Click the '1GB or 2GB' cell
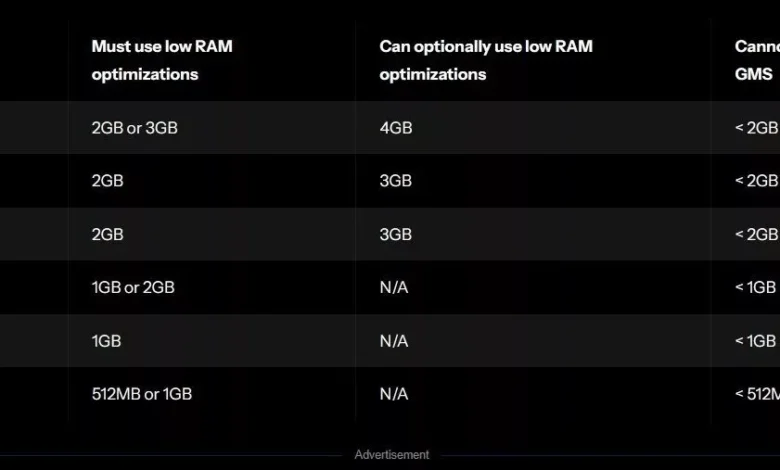Image resolution: width=780 pixels, height=470 pixels. [133, 287]
